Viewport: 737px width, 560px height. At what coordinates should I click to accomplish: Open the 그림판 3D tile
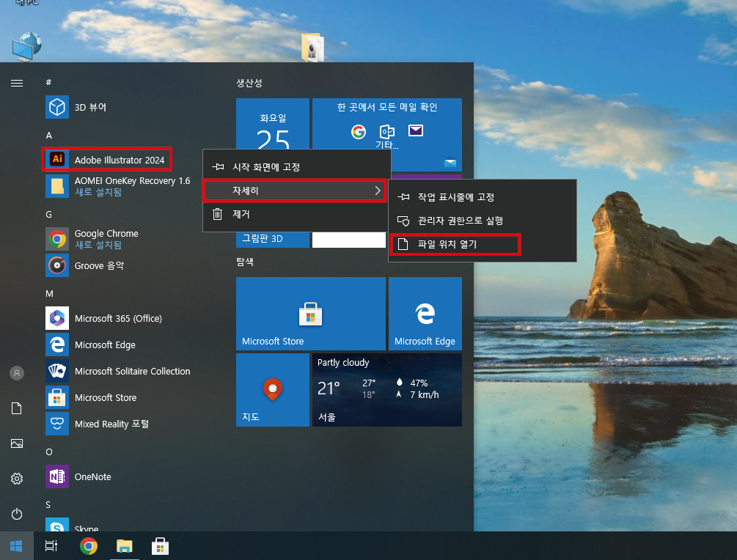273,239
